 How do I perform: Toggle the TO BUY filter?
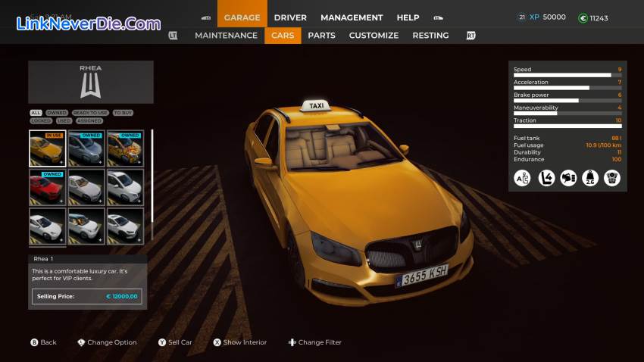point(123,113)
